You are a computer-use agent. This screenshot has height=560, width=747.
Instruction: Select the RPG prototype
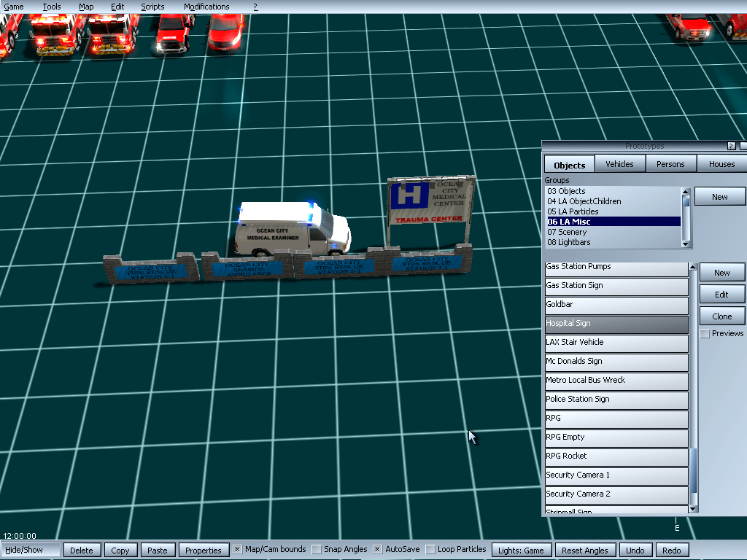[616, 419]
